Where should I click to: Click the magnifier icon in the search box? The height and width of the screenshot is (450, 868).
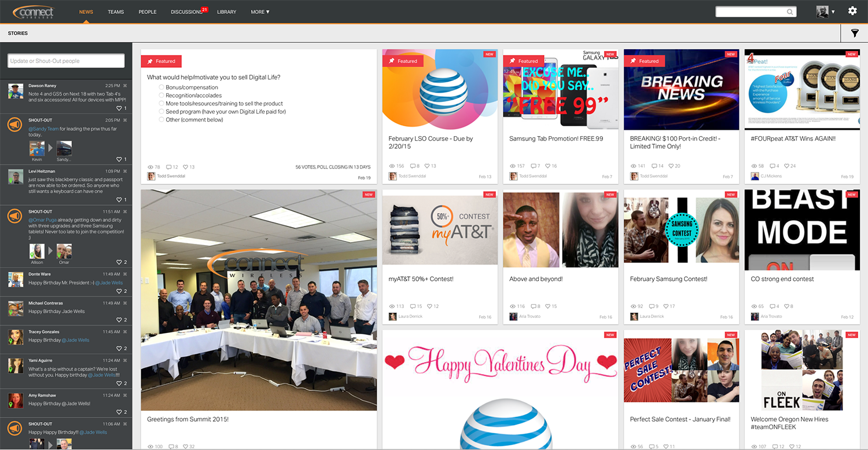point(790,12)
